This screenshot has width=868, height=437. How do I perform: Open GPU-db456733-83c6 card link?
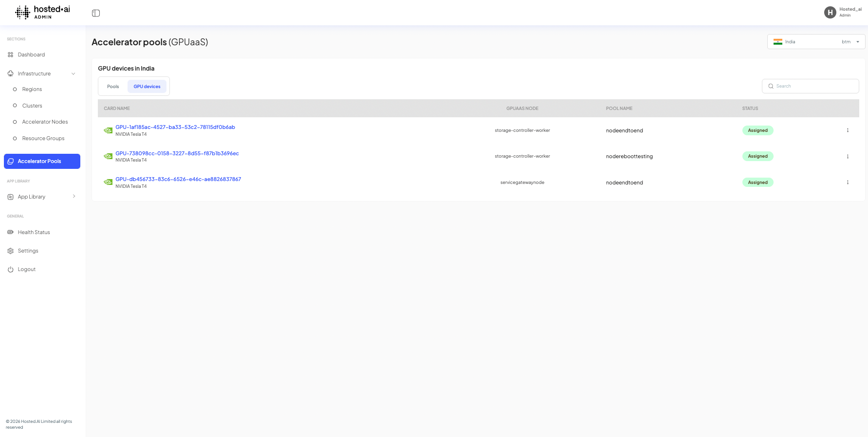click(178, 180)
